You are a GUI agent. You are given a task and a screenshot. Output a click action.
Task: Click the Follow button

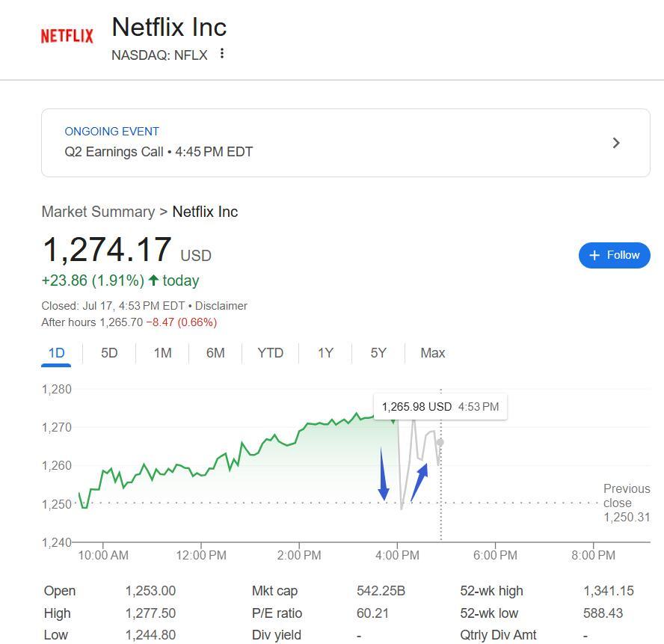pos(614,255)
